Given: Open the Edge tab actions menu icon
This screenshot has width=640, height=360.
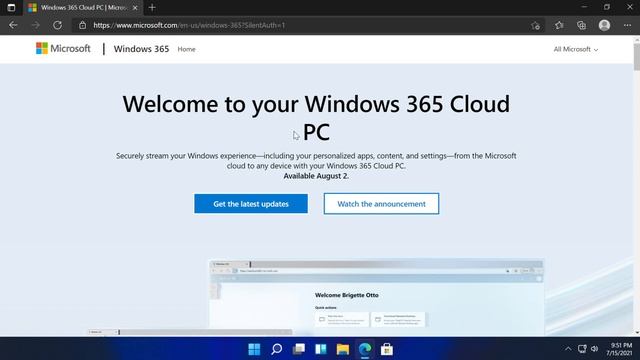Looking at the screenshot, I should coord(11,8).
